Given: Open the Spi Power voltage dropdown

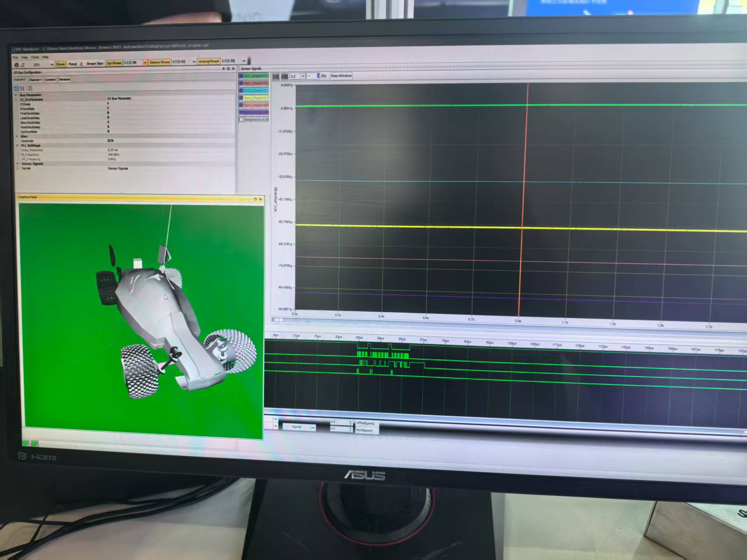Looking at the screenshot, I should point(145,63).
